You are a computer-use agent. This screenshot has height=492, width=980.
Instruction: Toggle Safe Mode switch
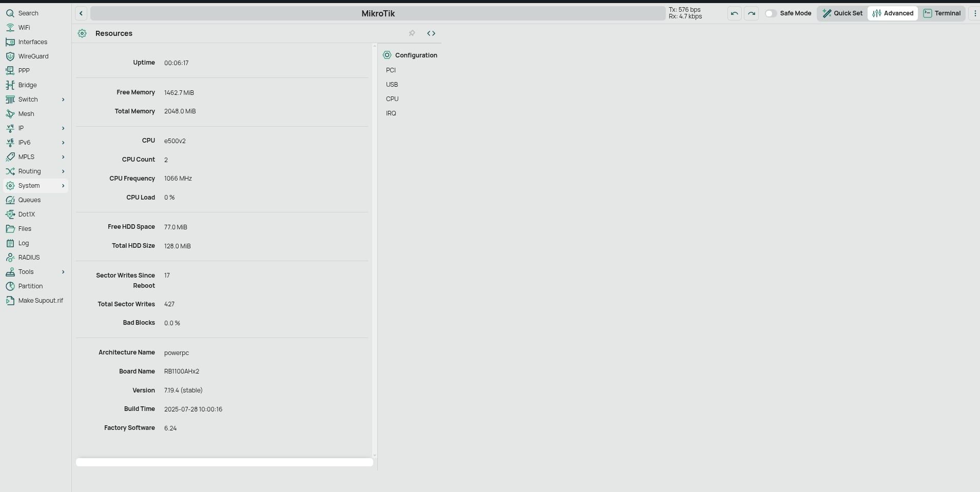[x=771, y=13]
